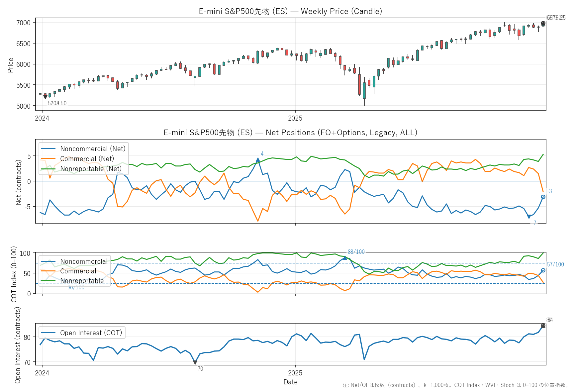
Task: Click Nonreportable in the COT Index legend
Action: point(82,281)
